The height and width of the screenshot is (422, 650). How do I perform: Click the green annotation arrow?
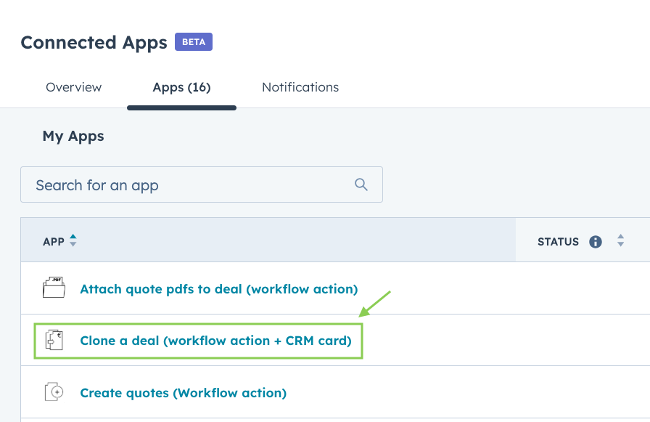(x=376, y=303)
